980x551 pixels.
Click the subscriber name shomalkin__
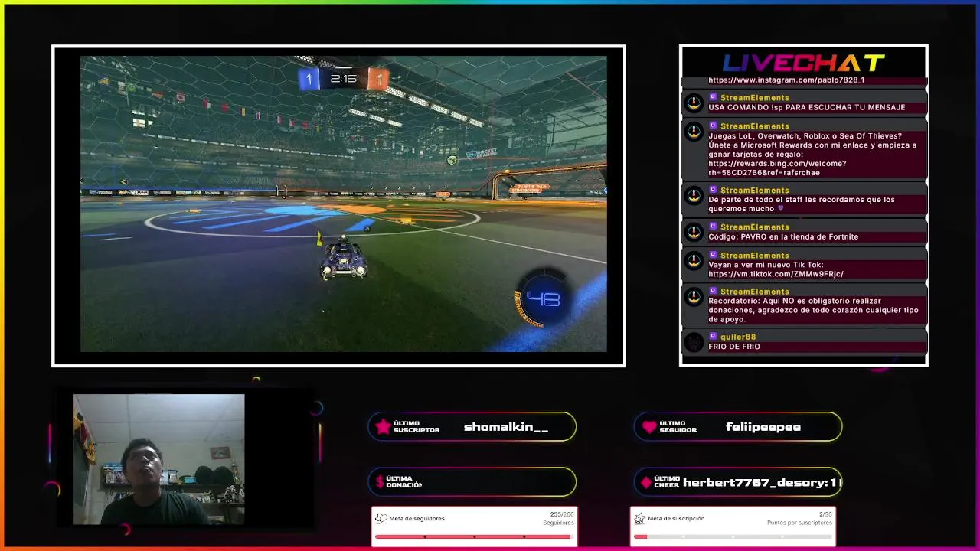(x=506, y=427)
